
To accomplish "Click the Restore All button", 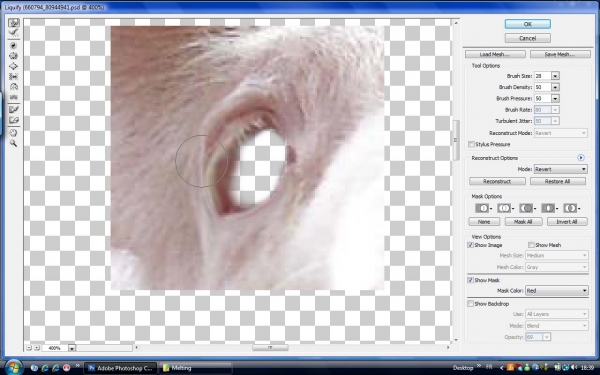I will (x=558, y=181).
